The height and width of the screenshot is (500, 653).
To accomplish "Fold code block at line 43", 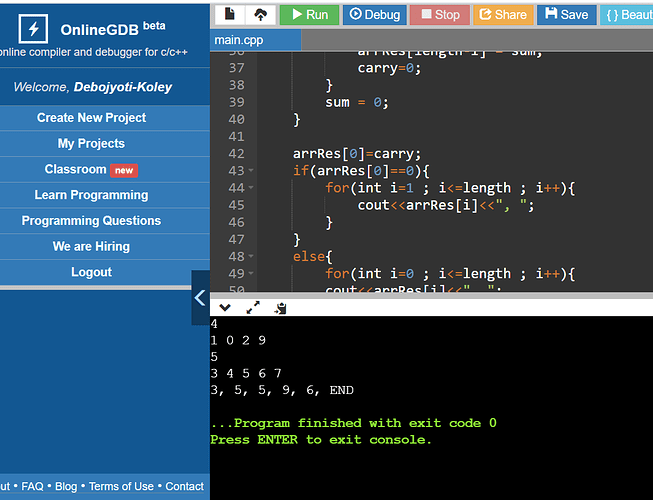I will [x=251, y=170].
